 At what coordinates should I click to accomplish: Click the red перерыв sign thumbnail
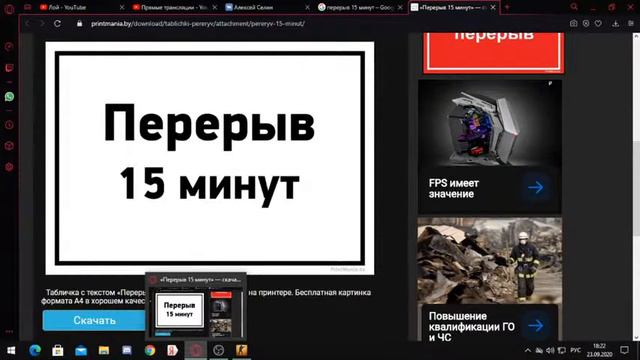point(494,53)
